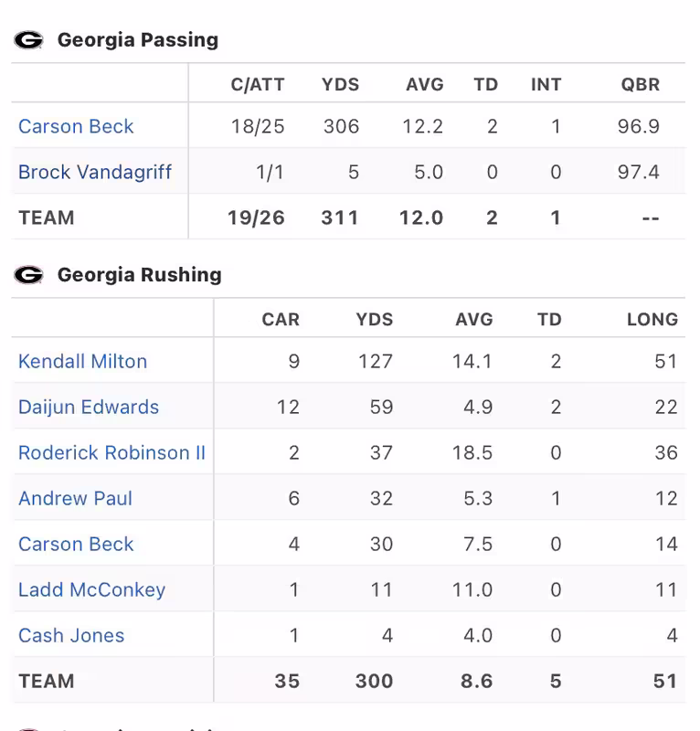The height and width of the screenshot is (731, 700).
Task: Click the Georgia Rushing section title
Action: point(139,275)
